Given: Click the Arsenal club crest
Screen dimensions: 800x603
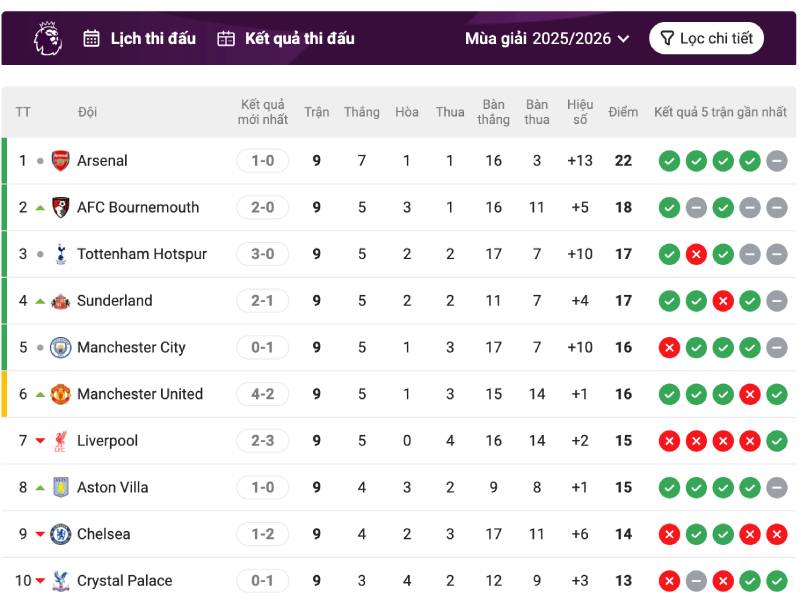Looking at the screenshot, I should point(61,161).
